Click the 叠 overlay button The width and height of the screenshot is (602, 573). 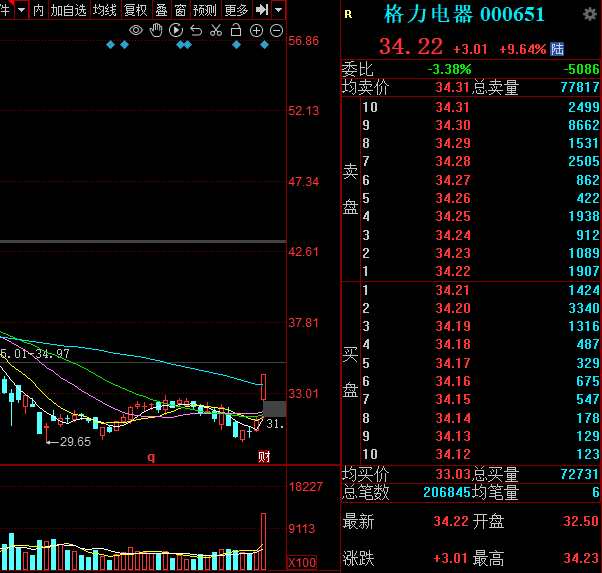point(162,10)
